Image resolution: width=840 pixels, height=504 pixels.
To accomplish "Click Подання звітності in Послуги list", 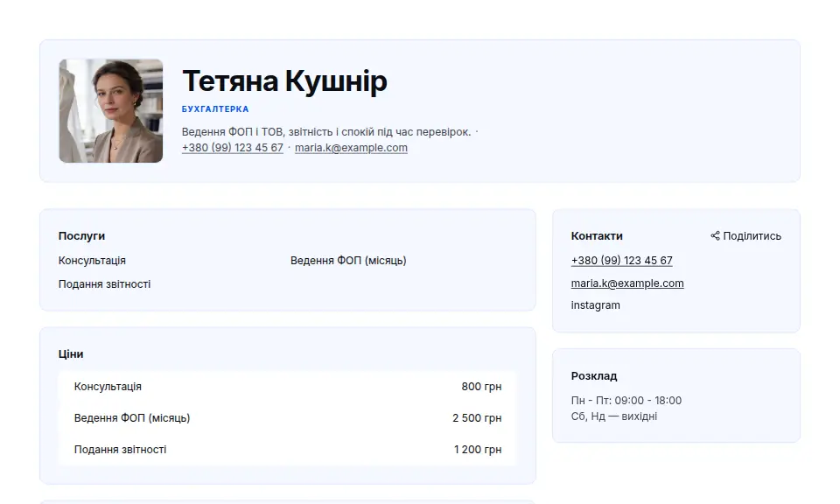I will click(104, 284).
